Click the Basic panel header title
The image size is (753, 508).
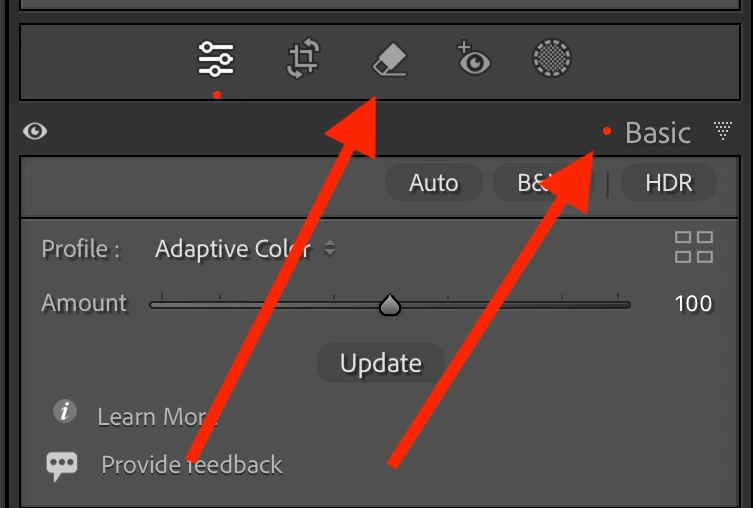click(657, 133)
